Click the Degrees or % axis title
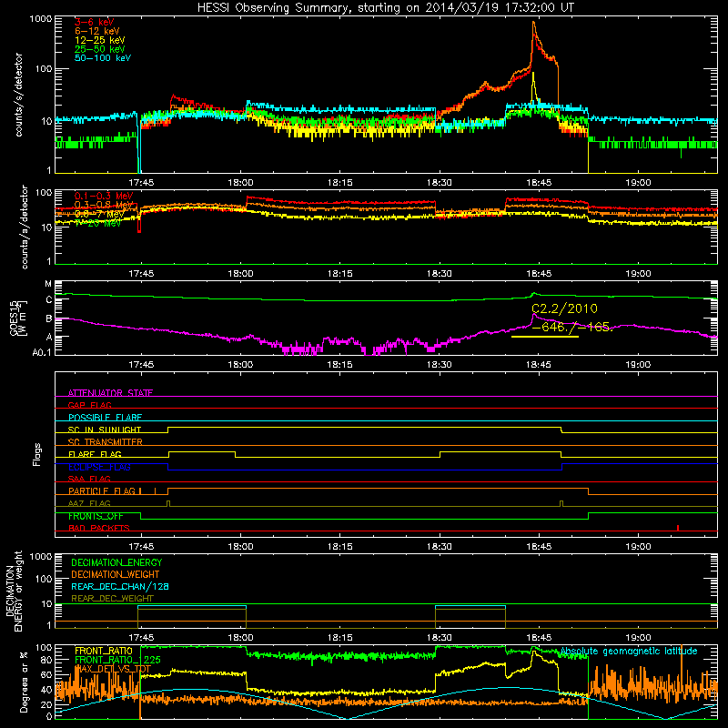The width and height of the screenshot is (728, 728). 24,682
